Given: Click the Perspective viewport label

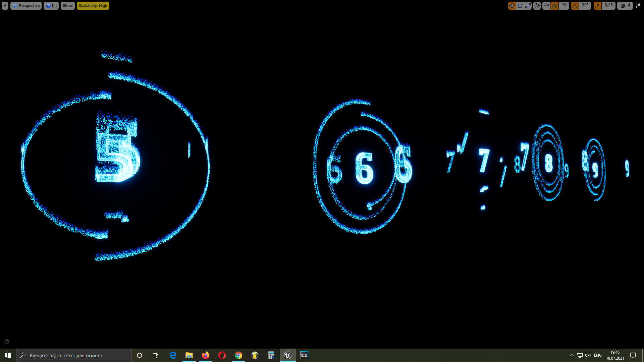Looking at the screenshot, I should pos(25,5).
